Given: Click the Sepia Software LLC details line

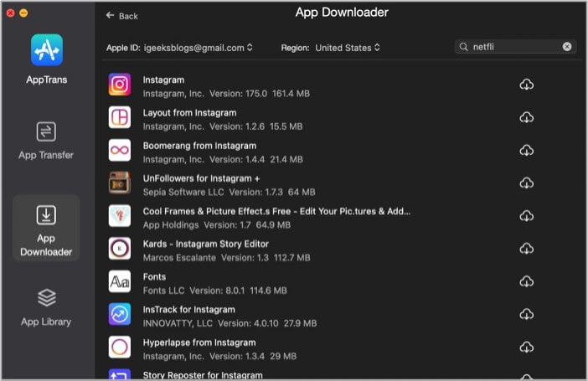Looking at the screenshot, I should pos(229,193).
